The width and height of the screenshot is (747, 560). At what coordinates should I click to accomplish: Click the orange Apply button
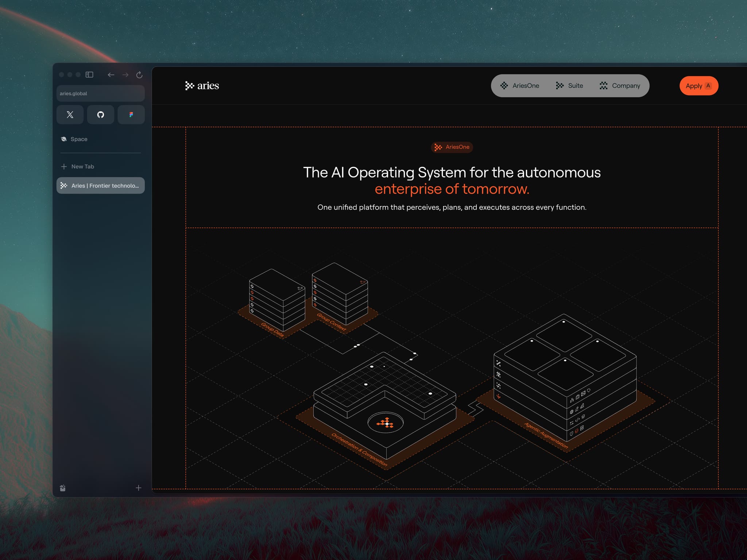[x=699, y=86]
